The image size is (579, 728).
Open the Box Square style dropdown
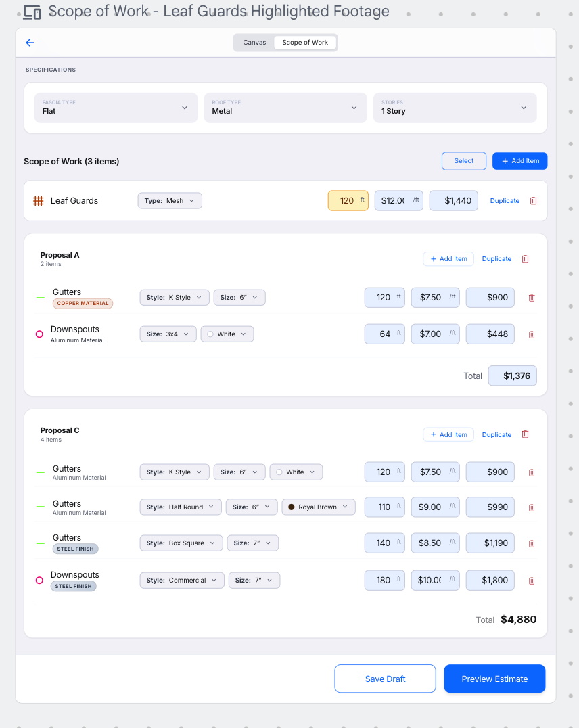coord(181,543)
